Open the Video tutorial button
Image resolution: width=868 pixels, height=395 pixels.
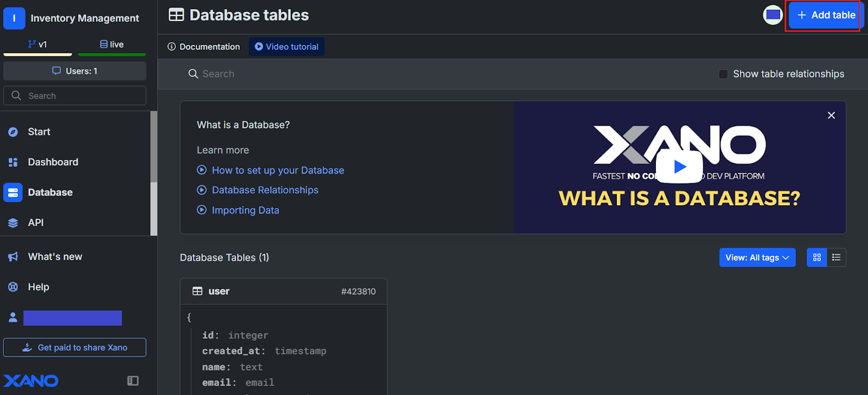point(286,47)
